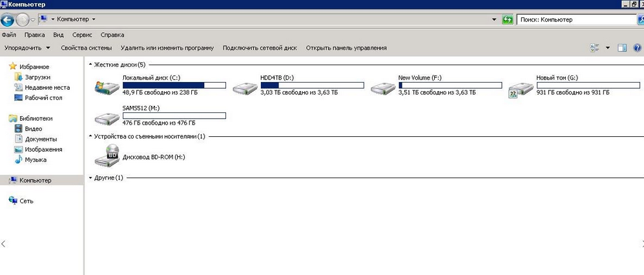
Task: Open the Сервис menu
Action: (x=81, y=35)
